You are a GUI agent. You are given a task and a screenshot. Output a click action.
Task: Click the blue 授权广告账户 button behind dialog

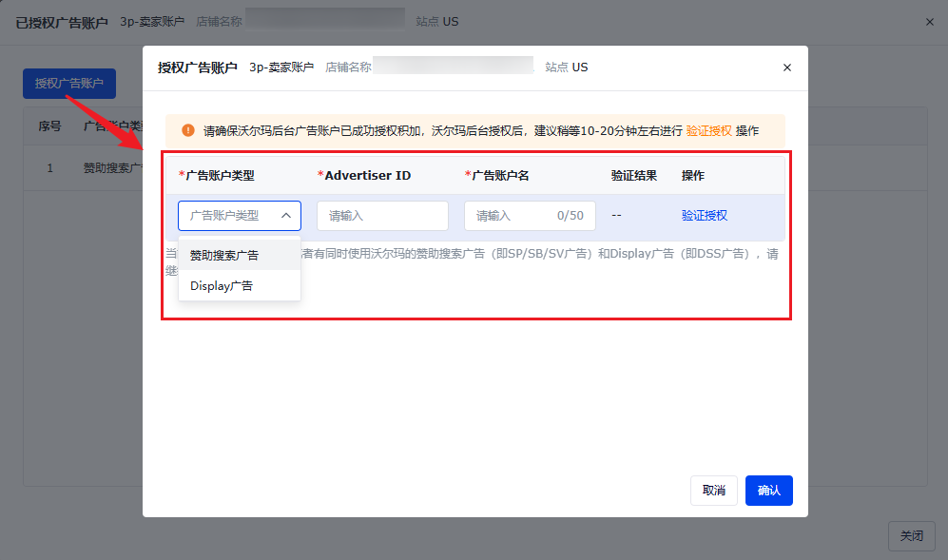pyautogui.click(x=68, y=83)
